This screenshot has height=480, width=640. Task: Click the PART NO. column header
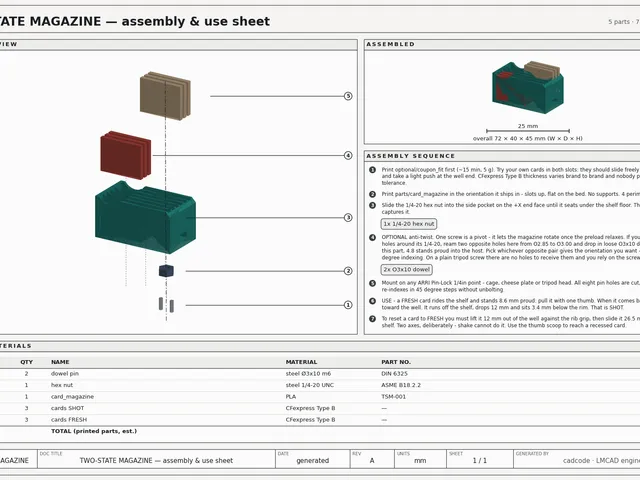click(x=396, y=362)
